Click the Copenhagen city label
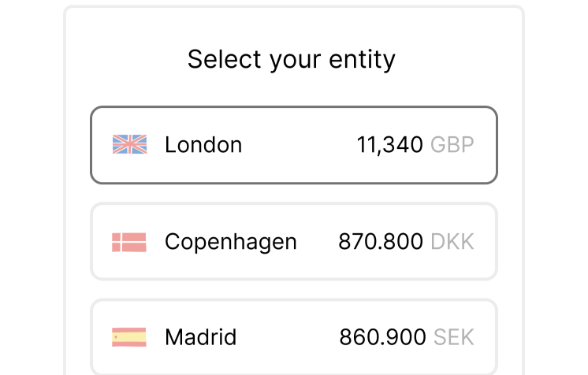 pyautogui.click(x=231, y=242)
